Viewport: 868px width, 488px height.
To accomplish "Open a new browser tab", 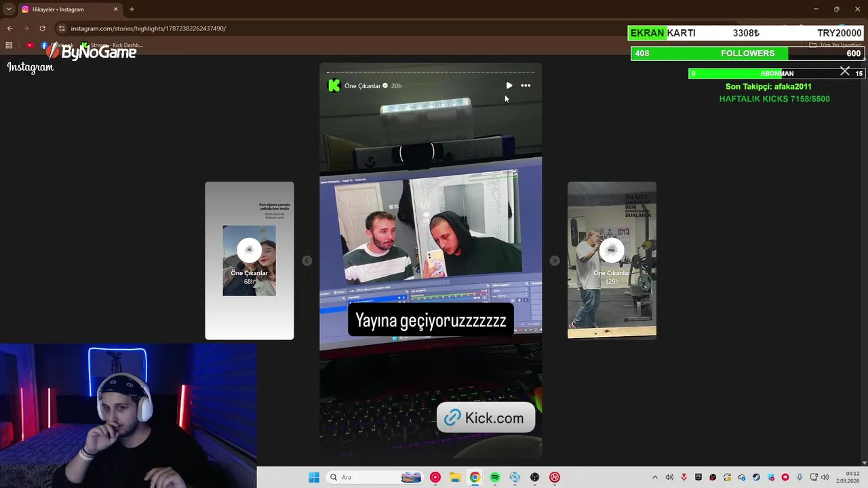I will pyautogui.click(x=132, y=9).
